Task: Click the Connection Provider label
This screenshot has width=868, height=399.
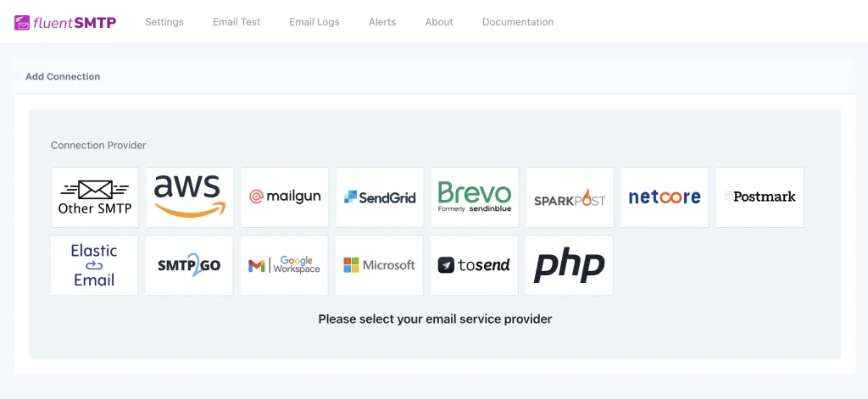Action: [98, 146]
